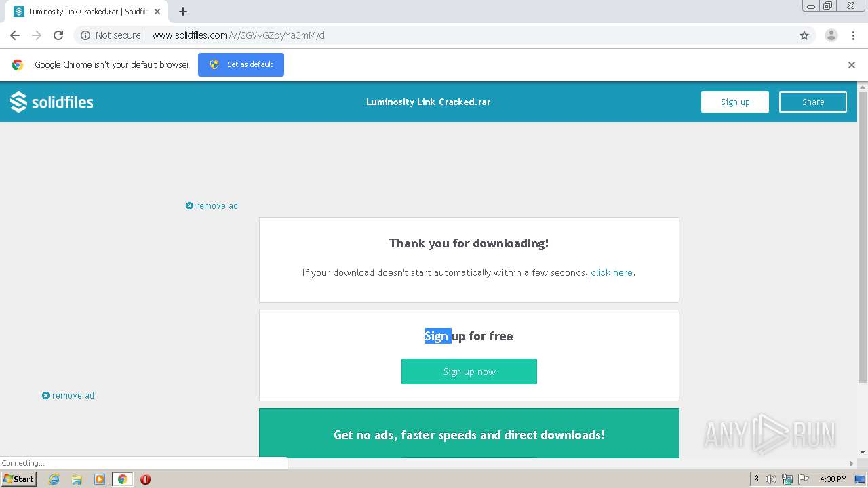This screenshot has width=868, height=488.
Task: Bookmark this page with star icon
Action: [x=804, y=35]
